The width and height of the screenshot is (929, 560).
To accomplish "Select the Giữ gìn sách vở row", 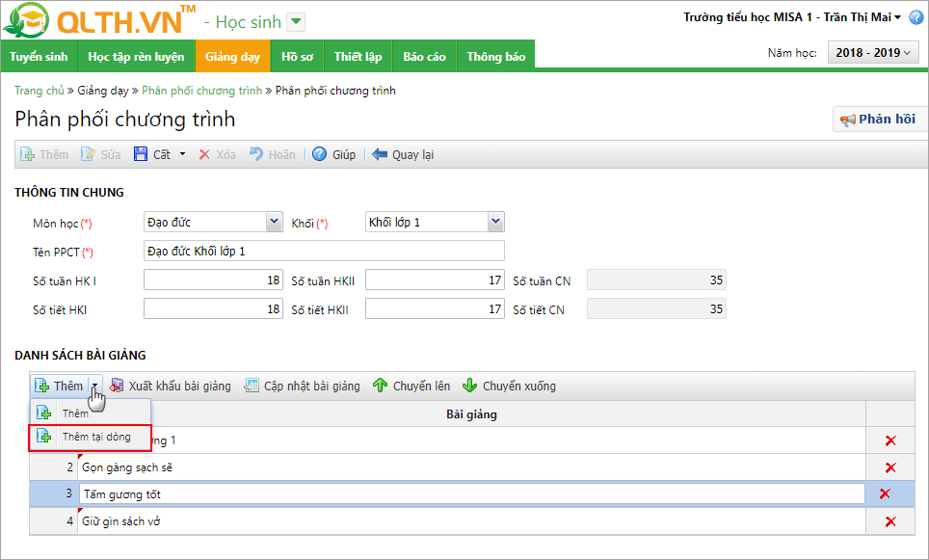I will tap(472, 521).
